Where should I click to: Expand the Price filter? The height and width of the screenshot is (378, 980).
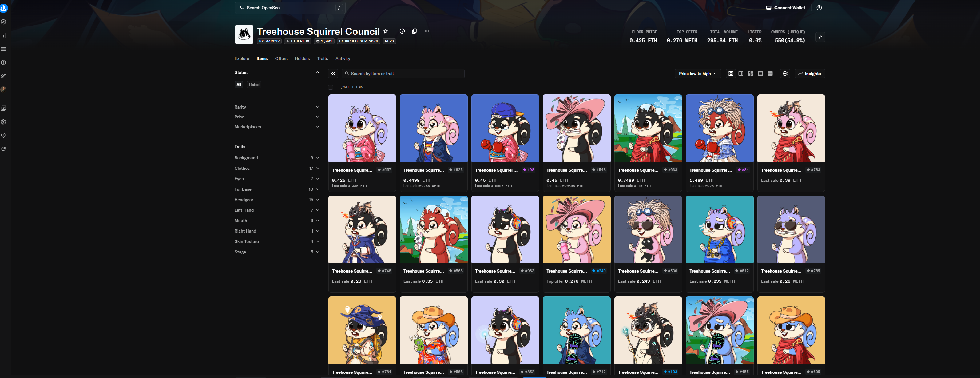point(277,117)
